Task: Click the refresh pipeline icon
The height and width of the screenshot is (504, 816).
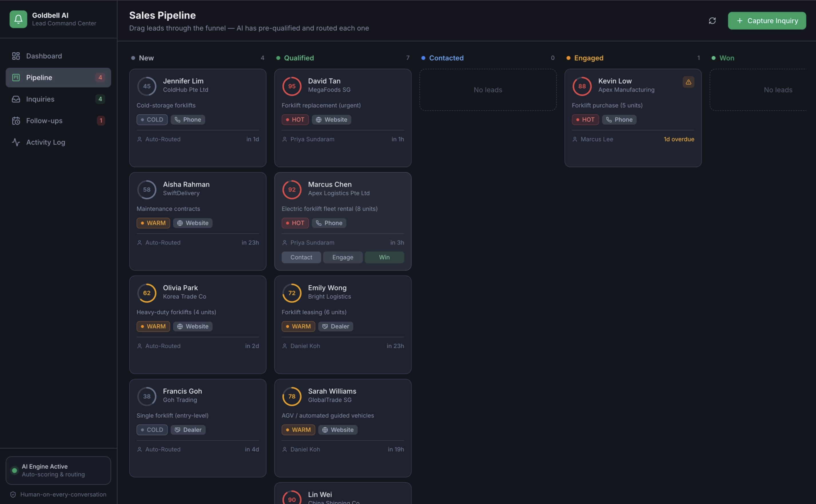Action: coord(712,21)
